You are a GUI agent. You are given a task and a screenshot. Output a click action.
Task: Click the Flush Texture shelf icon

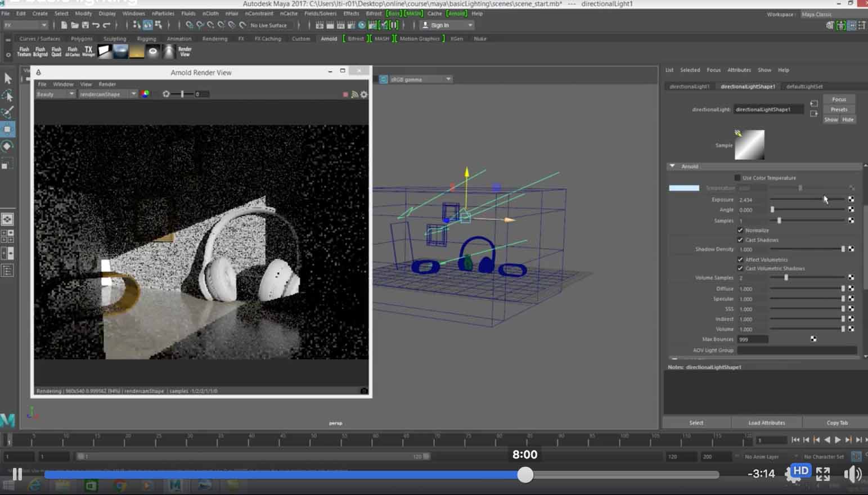24,51
